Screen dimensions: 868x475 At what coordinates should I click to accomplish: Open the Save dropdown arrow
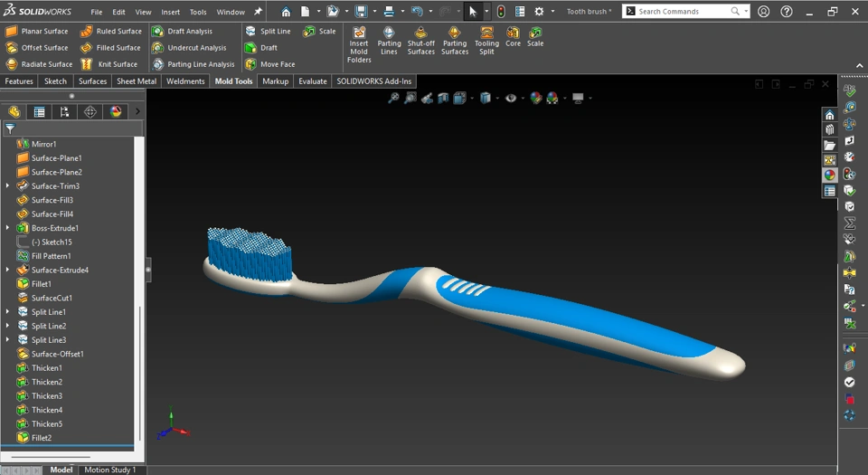pos(374,11)
